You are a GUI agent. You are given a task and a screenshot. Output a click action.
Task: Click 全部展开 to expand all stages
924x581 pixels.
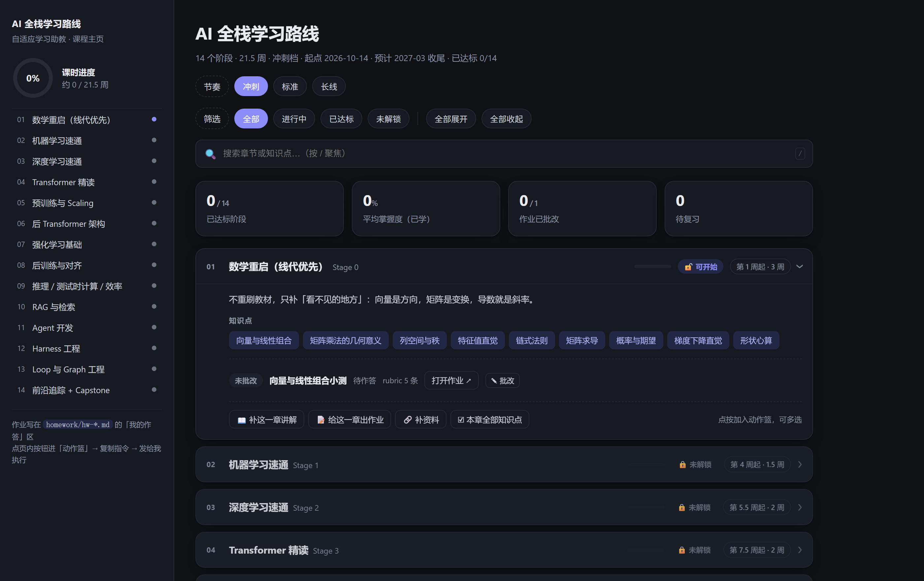pos(451,119)
